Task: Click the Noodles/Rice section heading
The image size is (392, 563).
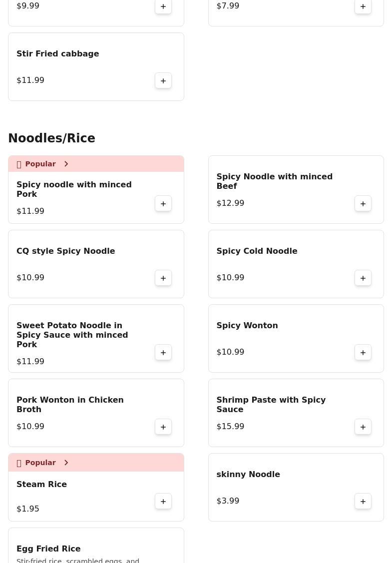Action: tap(51, 138)
